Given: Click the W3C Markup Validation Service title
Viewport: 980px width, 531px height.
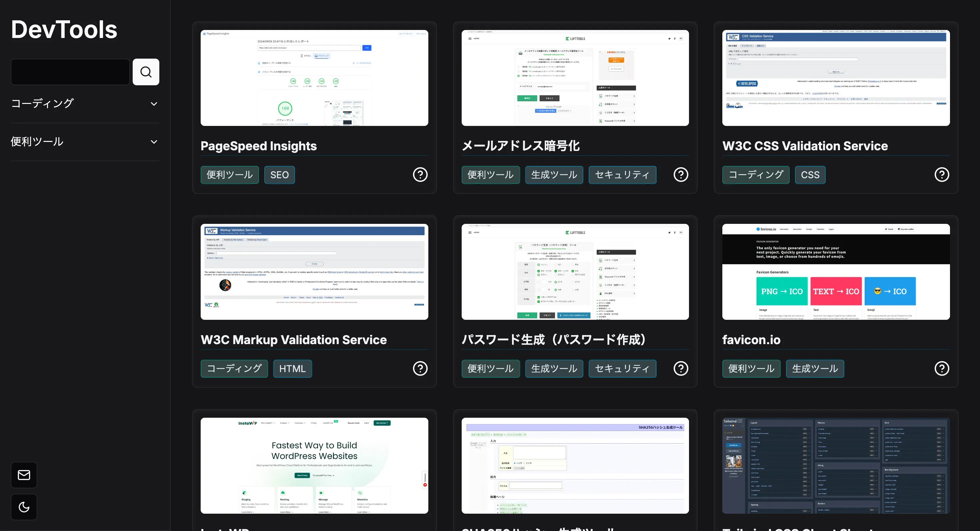Looking at the screenshot, I should click(294, 340).
